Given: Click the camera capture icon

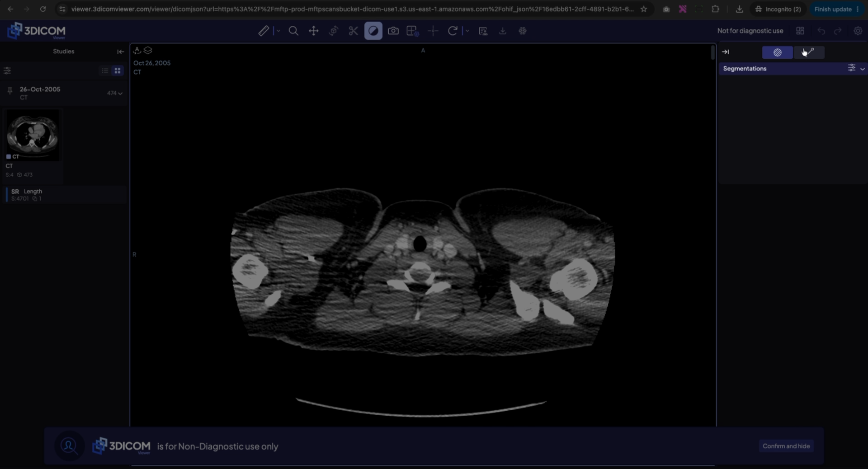Looking at the screenshot, I should [393, 31].
